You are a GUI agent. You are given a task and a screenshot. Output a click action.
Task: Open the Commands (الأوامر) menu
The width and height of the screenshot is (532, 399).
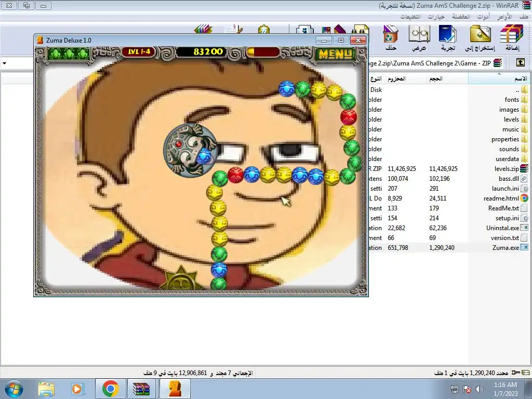(504, 17)
